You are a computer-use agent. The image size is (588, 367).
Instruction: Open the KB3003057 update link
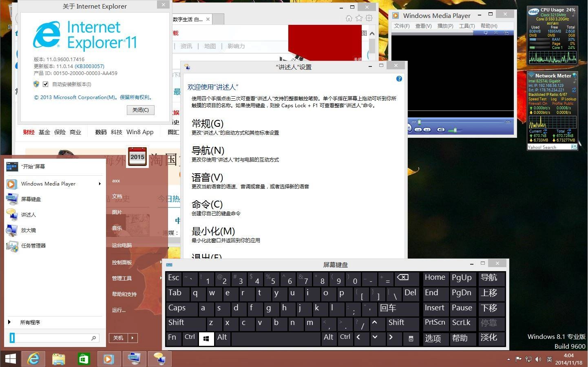[89, 66]
